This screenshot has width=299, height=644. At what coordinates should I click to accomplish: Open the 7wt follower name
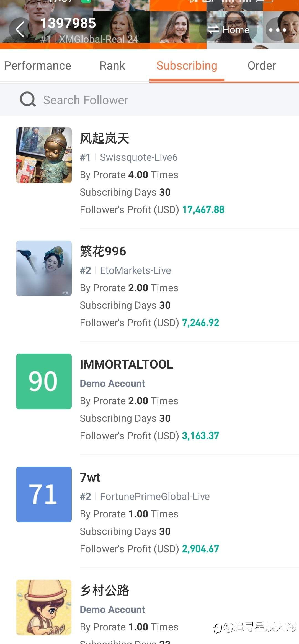[x=90, y=477]
